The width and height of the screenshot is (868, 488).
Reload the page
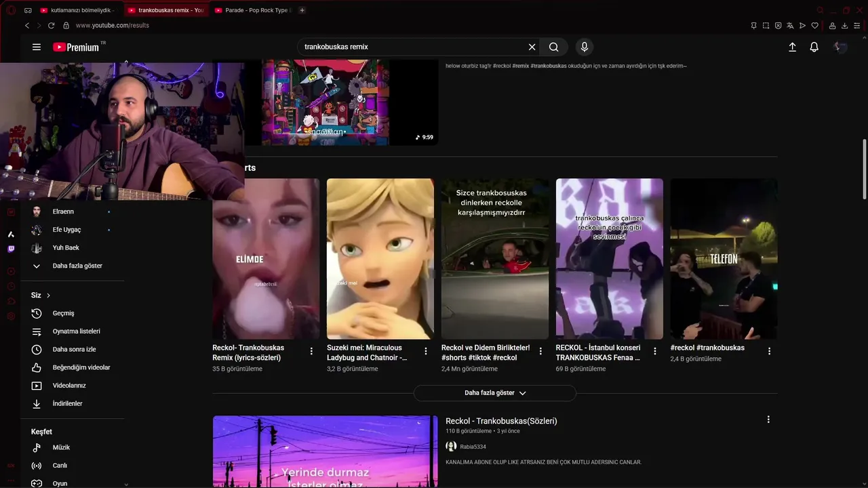point(51,25)
